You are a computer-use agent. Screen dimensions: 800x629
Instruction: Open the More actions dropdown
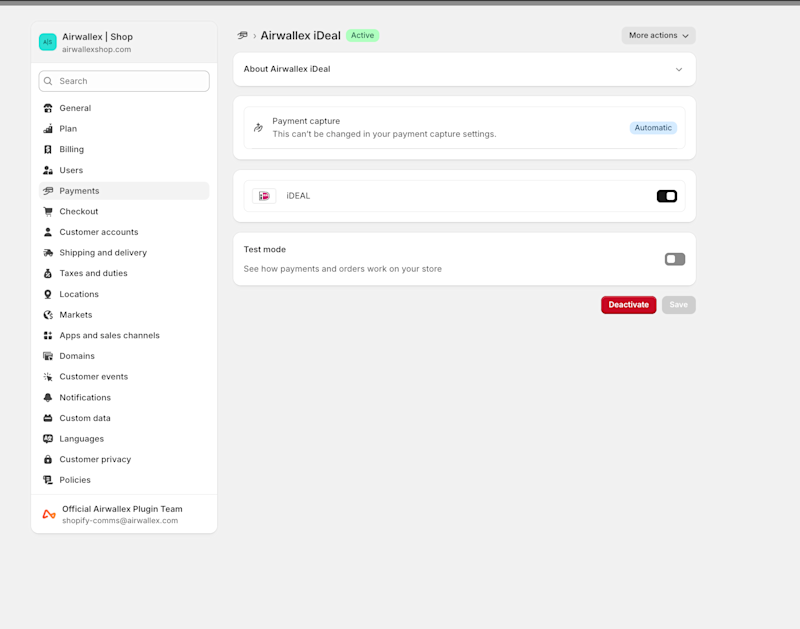[x=659, y=35]
